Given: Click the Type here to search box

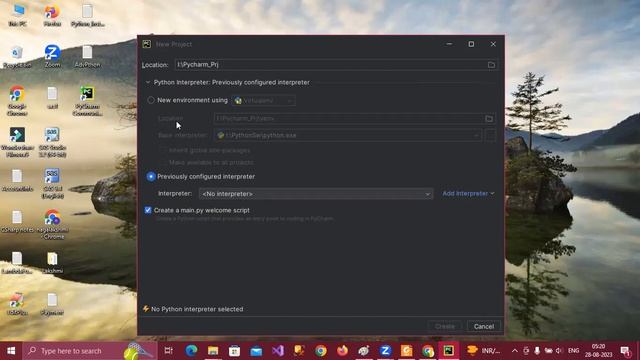Looking at the screenshot, I should pyautogui.click(x=90, y=351).
